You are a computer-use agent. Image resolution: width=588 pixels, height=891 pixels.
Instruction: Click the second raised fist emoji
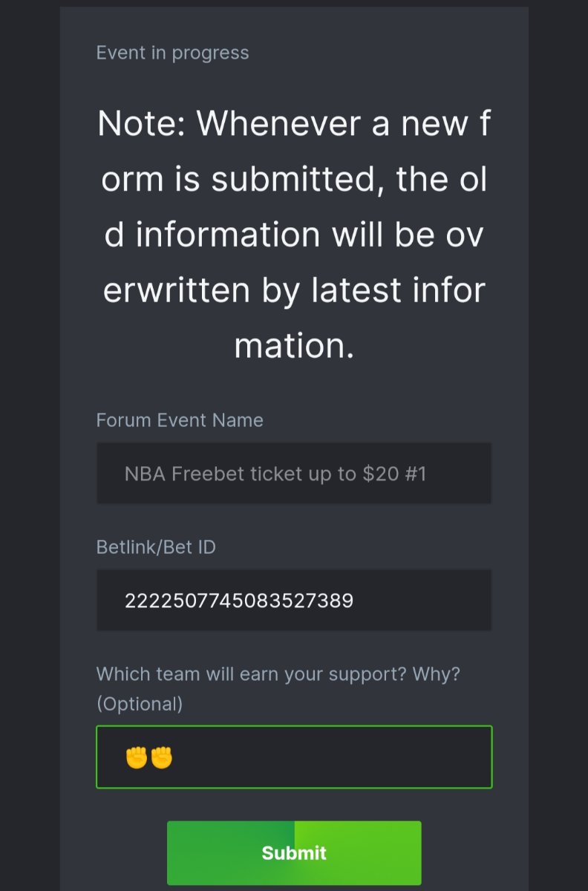point(162,757)
